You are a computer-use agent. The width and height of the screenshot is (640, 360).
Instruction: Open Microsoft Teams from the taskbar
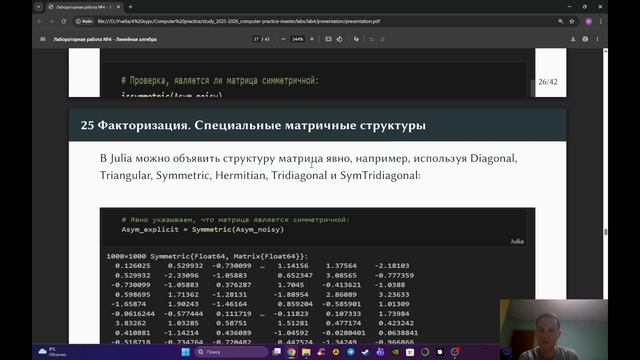380,352
